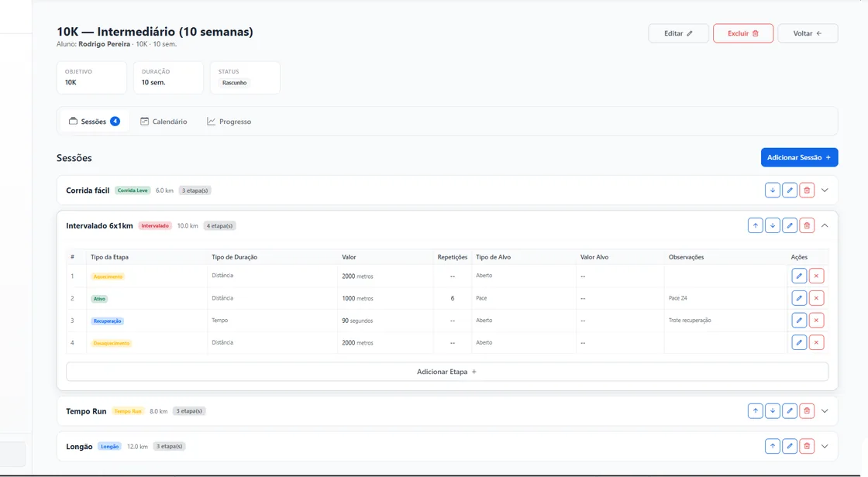Screen dimensions: 868x477
Task: Click the red Excluir button
Action: tap(743, 33)
